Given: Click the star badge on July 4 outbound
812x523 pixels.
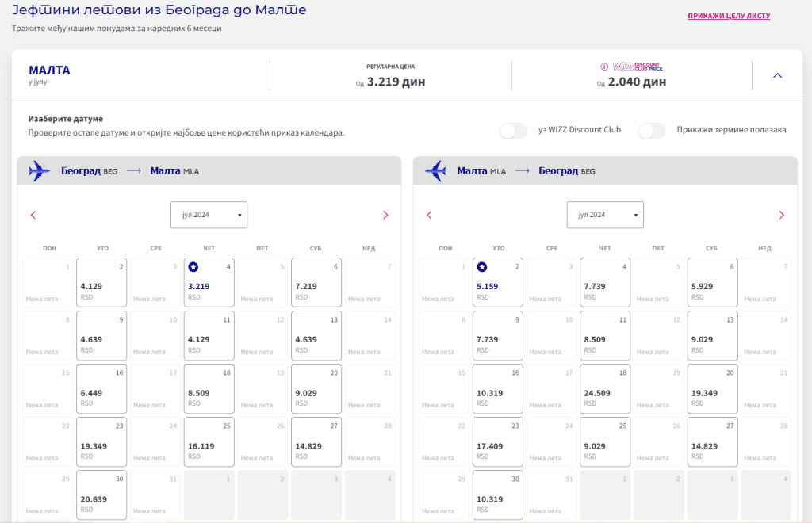Looking at the screenshot, I should click(193, 268).
